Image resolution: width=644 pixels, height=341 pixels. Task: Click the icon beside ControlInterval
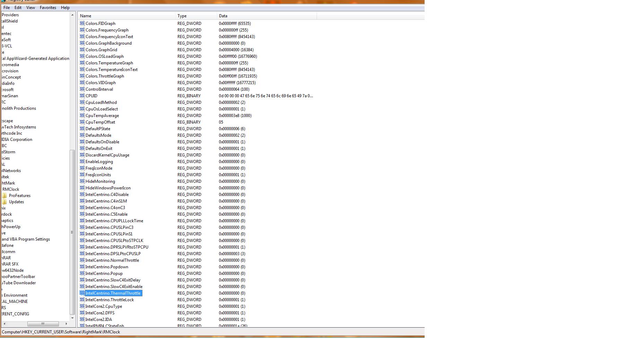click(x=82, y=89)
